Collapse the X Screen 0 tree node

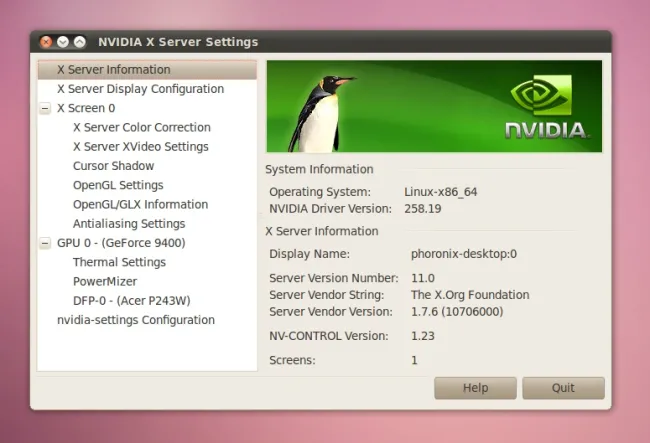point(45,109)
